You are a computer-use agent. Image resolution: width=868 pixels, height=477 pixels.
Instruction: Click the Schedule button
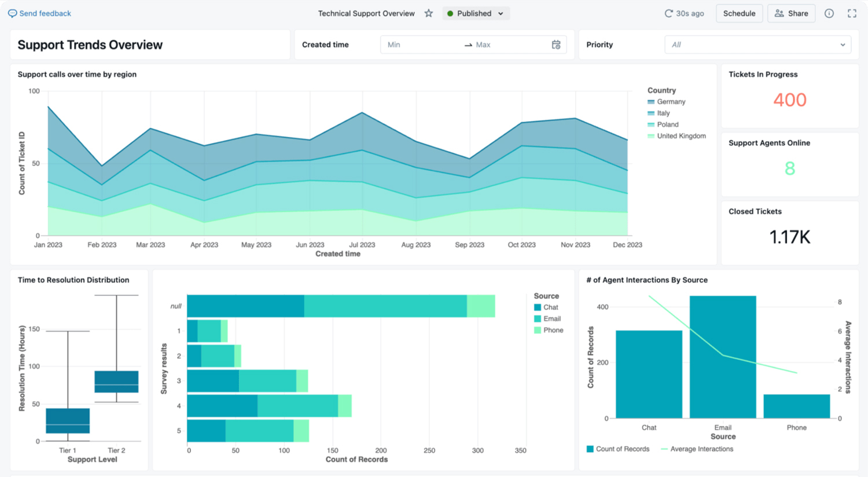pos(739,13)
